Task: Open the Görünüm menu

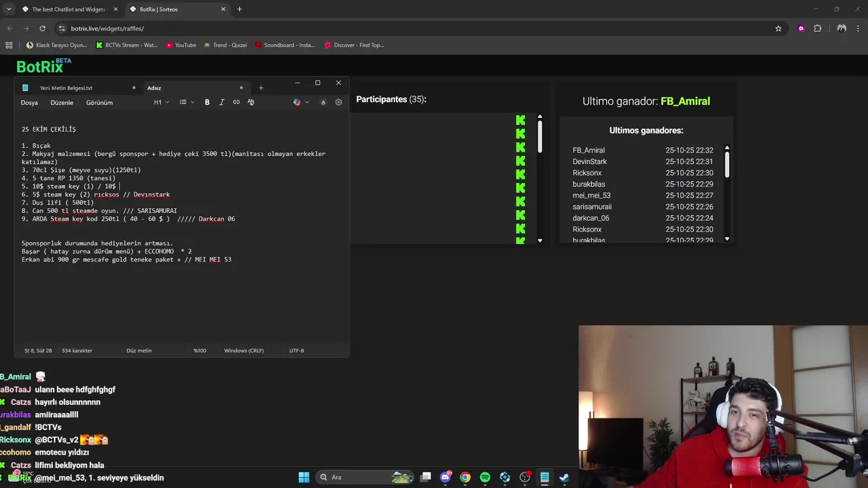Action: click(99, 102)
